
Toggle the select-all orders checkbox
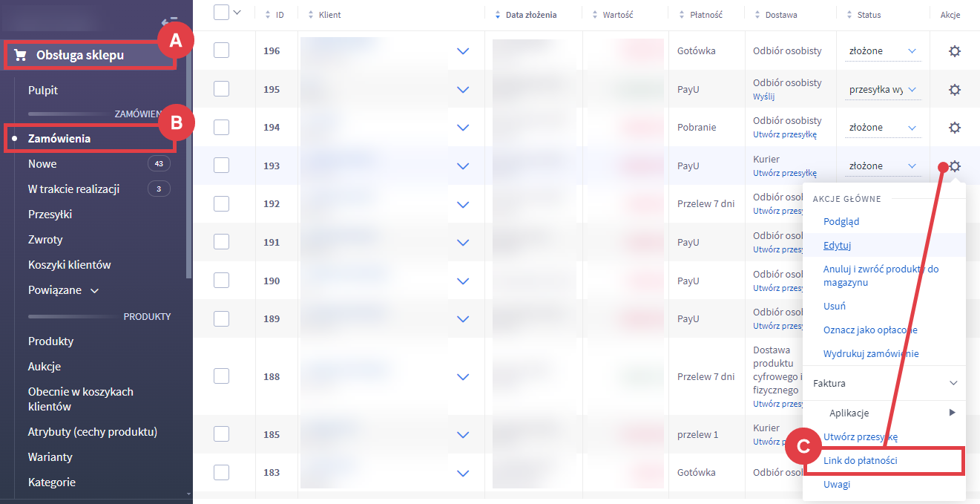222,13
